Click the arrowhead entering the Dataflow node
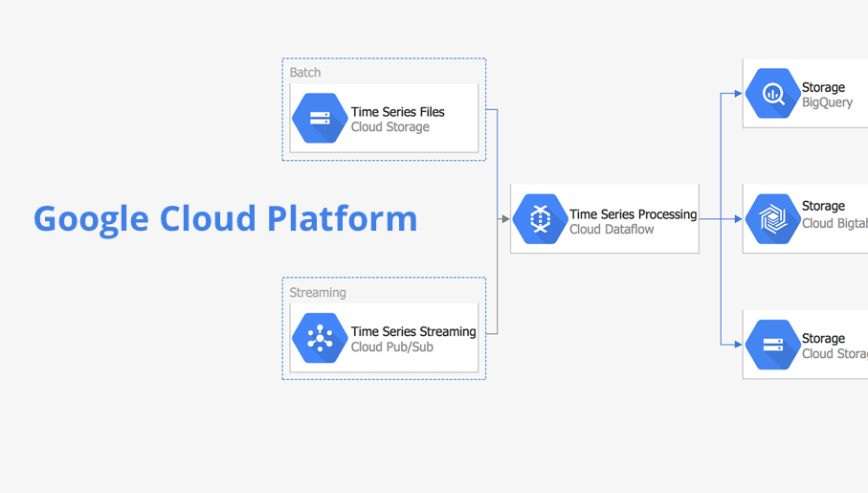This screenshot has width=868, height=493. [x=505, y=219]
